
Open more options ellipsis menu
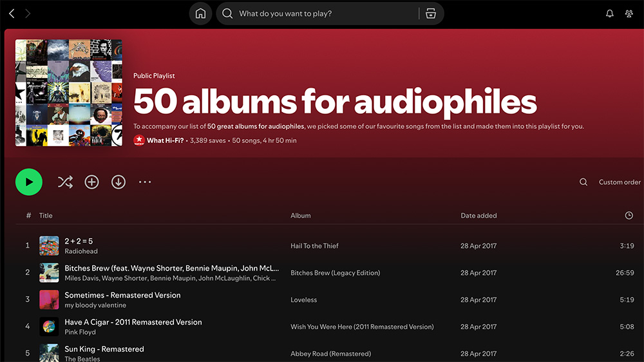point(145,182)
